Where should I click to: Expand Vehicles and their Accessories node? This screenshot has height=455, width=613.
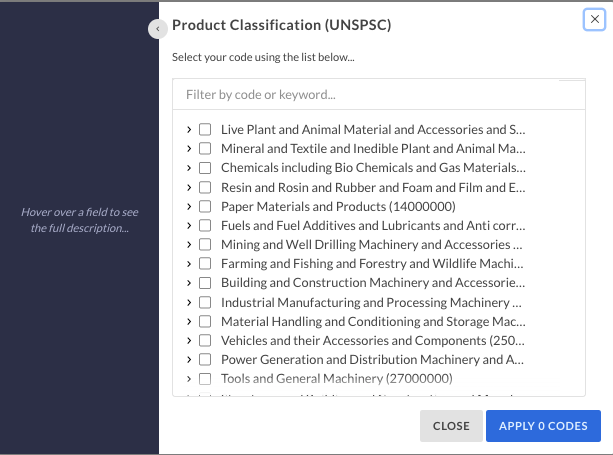[189, 340]
